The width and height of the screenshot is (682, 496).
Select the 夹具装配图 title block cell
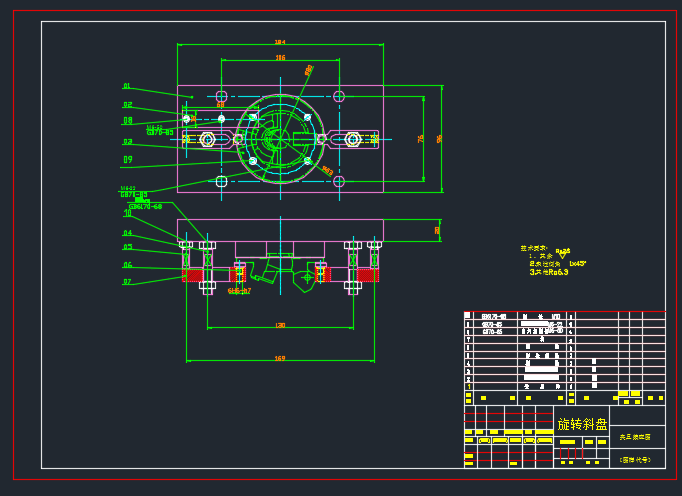pyautogui.click(x=635, y=437)
